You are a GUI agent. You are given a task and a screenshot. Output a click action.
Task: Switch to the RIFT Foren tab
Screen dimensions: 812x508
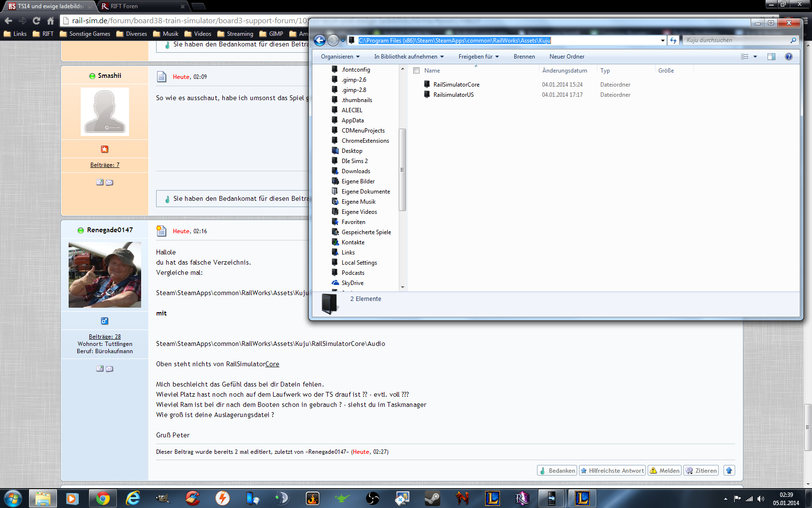tap(142, 6)
